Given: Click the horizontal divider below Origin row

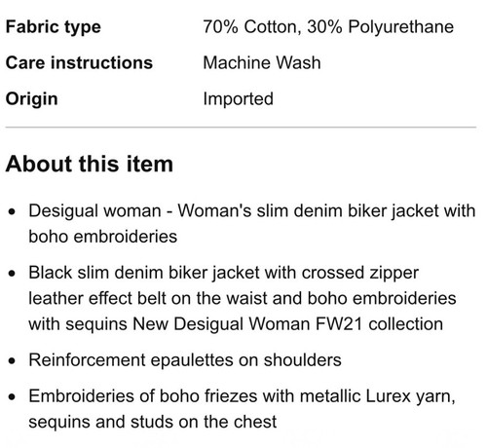Looking at the screenshot, I should [241, 128].
